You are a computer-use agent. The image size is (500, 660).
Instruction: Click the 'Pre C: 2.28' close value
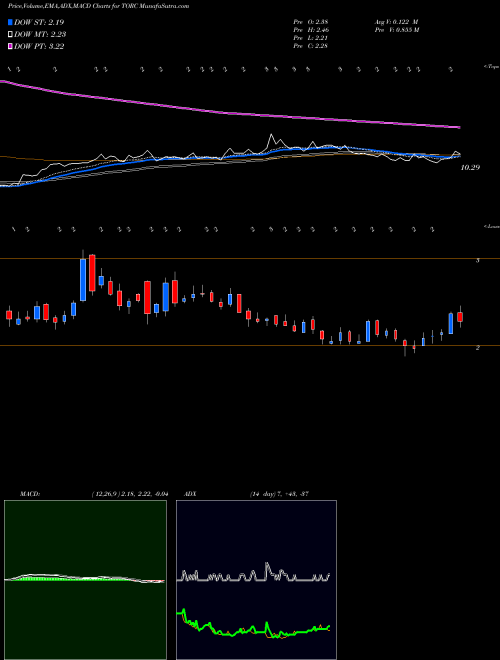311,46
